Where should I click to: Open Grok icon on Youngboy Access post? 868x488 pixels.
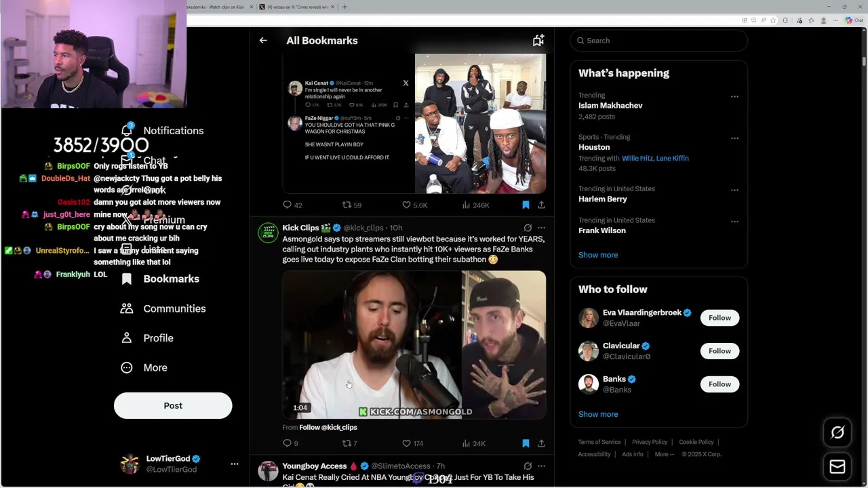[x=528, y=466]
